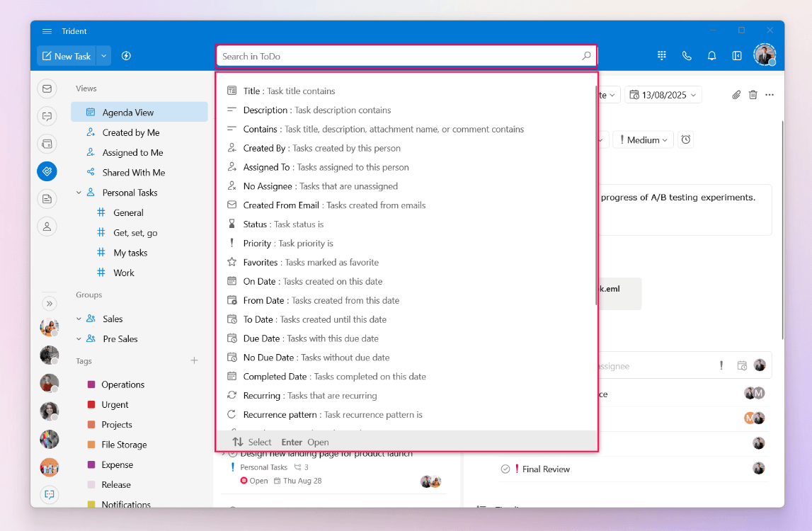
Task: Click the New Task button
Action: (67, 56)
